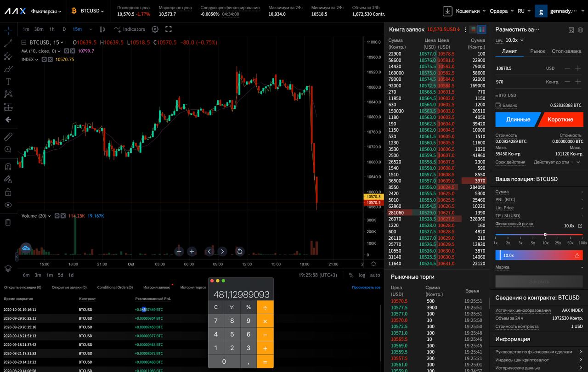Select the crosshair cursor tool
The image size is (588, 372).
(8, 31)
